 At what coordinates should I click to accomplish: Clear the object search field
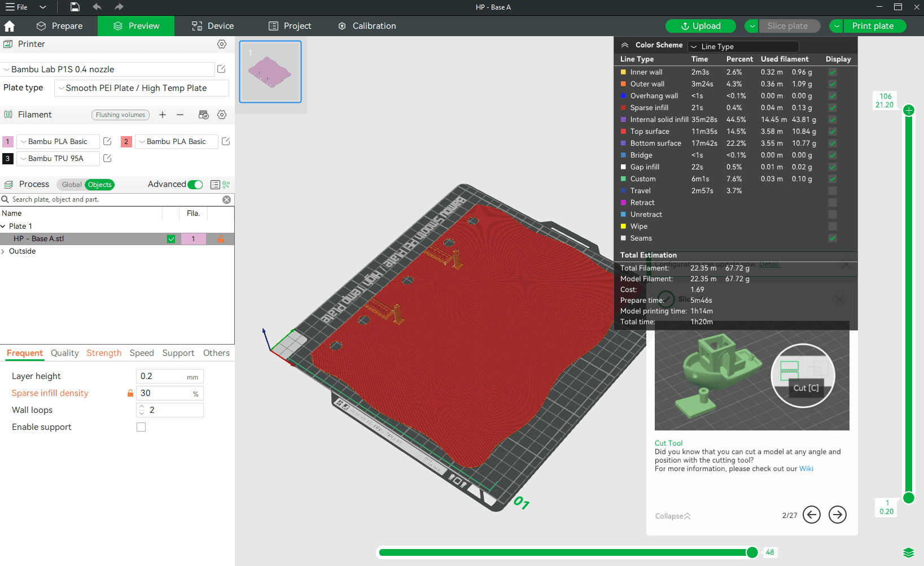[226, 199]
